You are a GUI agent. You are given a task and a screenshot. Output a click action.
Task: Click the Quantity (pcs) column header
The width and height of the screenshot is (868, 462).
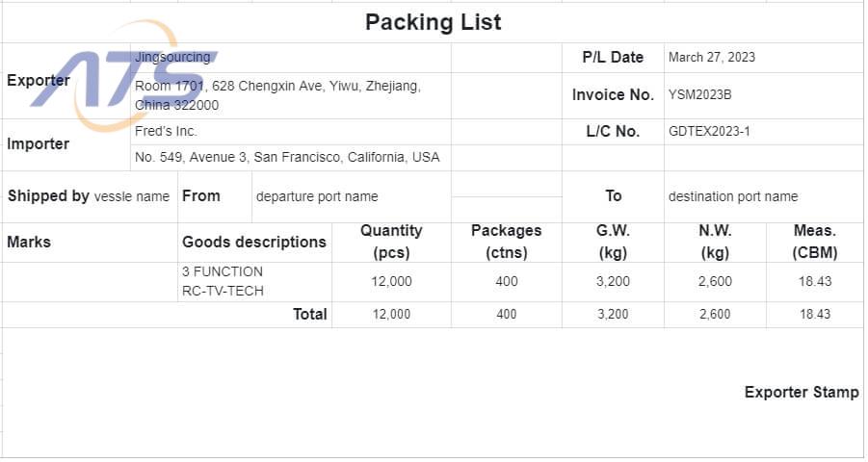click(391, 242)
